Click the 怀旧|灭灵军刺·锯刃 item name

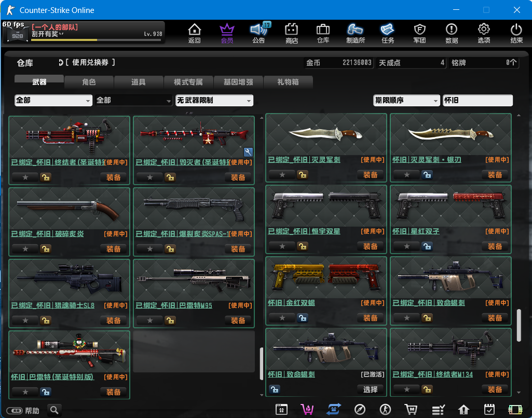(427, 160)
